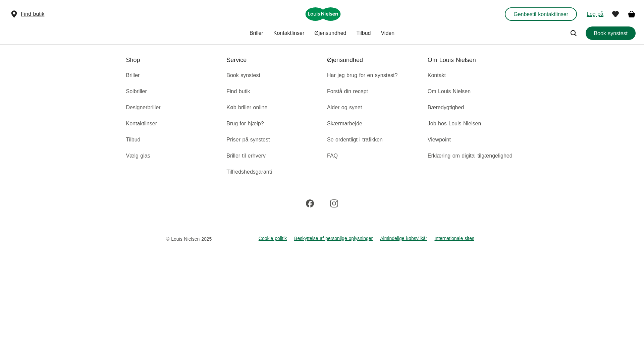The image size is (644, 362).
Task: Click the Genbestil kontaktlinser button
Action: click(541, 14)
